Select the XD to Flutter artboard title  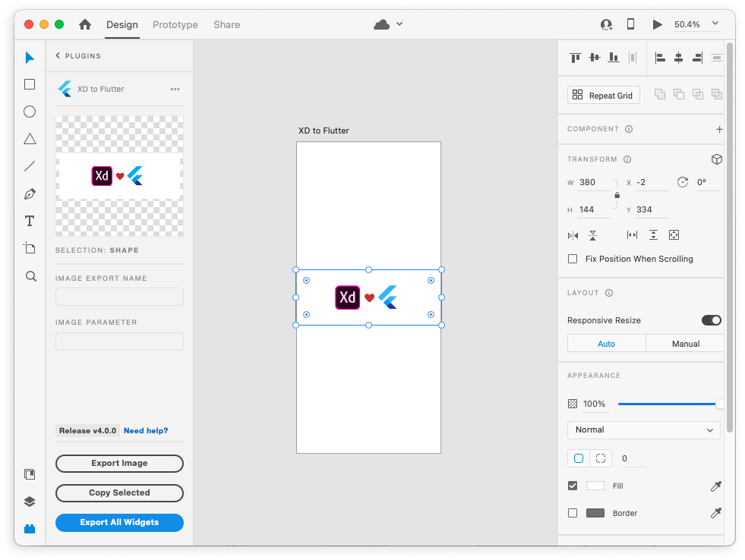pos(324,131)
